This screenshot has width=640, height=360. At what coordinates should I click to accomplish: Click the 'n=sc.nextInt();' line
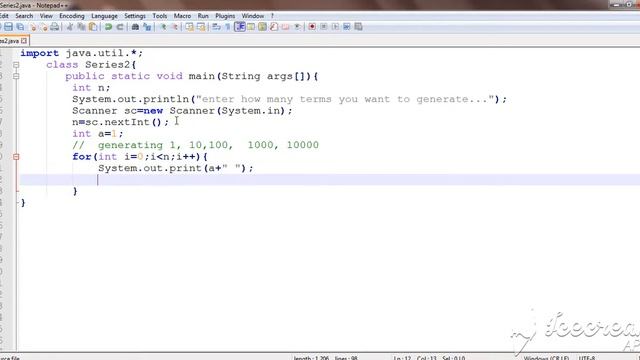tap(120, 122)
